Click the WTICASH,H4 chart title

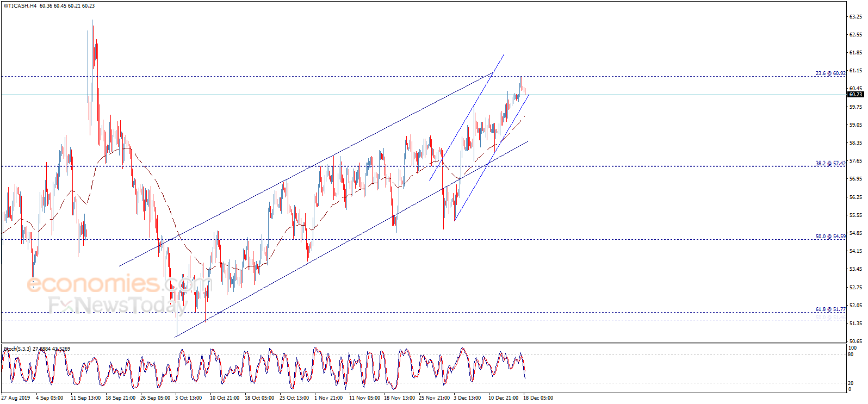click(x=20, y=6)
